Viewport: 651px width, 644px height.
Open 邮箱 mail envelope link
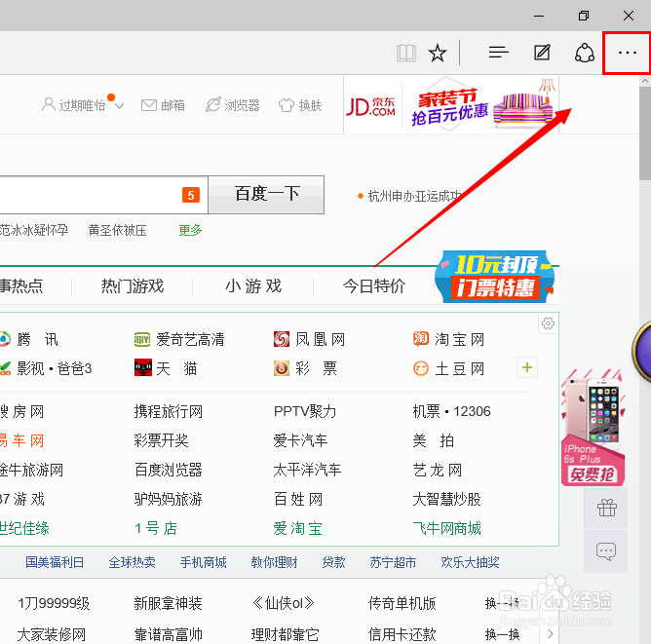(x=163, y=105)
